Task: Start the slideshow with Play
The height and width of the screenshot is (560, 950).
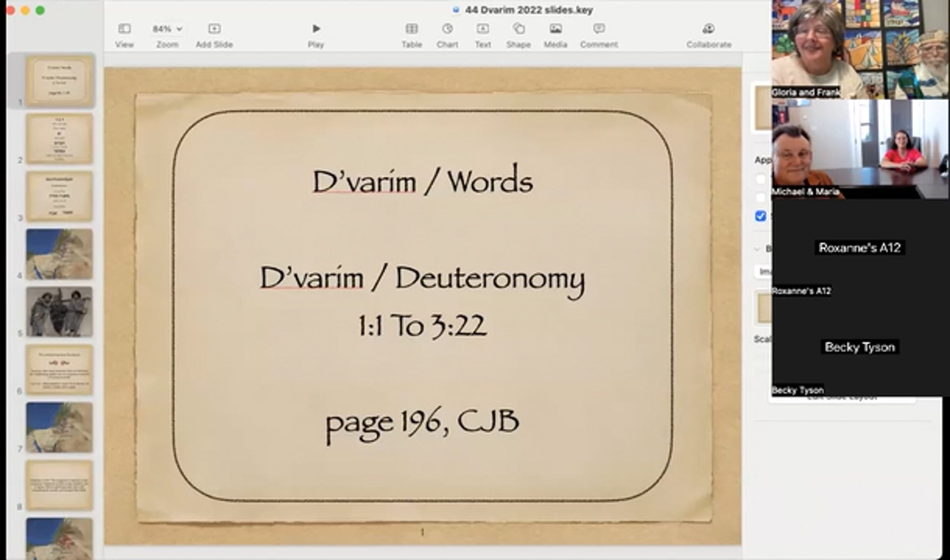Action: [x=316, y=29]
